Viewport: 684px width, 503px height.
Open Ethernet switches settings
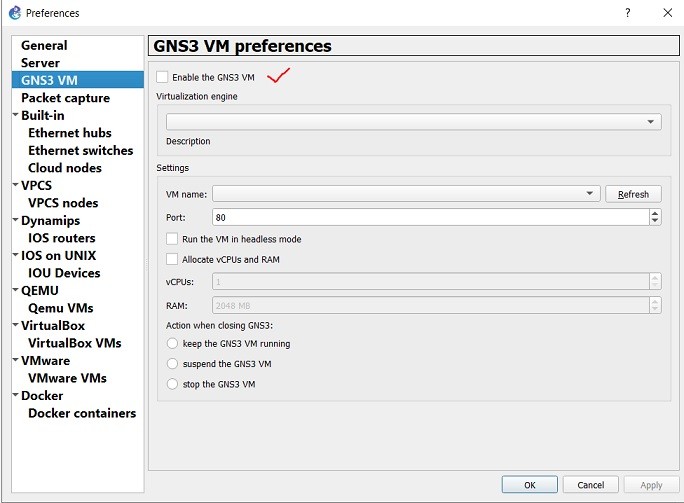click(81, 151)
